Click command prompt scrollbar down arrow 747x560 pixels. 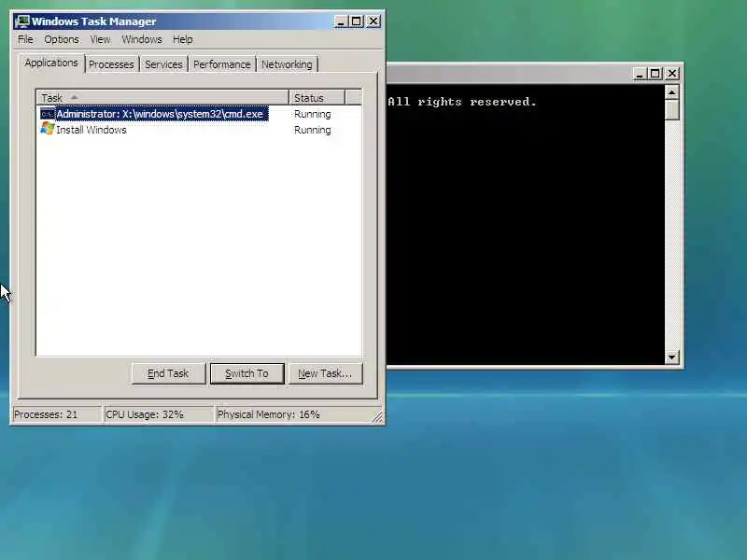pos(671,357)
